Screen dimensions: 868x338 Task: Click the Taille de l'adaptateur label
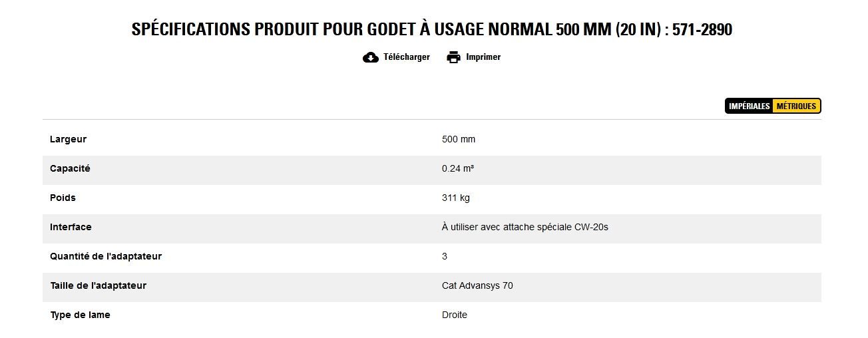(98, 286)
